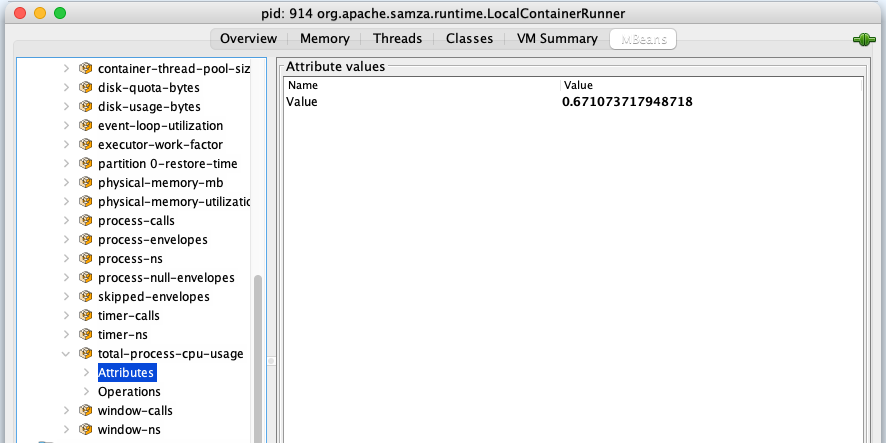Switch to the Memory tab
886x443 pixels.
click(x=324, y=39)
